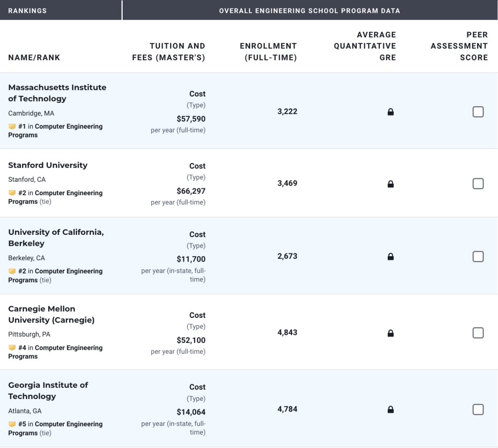The height and width of the screenshot is (448, 498).
Task: Select the UC Berkeley row checkbox
Action: click(478, 257)
